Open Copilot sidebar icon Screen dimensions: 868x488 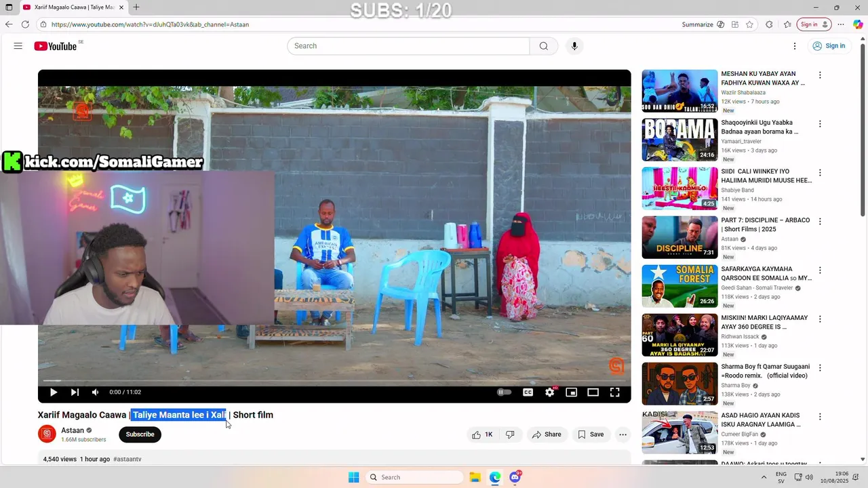[x=858, y=24]
